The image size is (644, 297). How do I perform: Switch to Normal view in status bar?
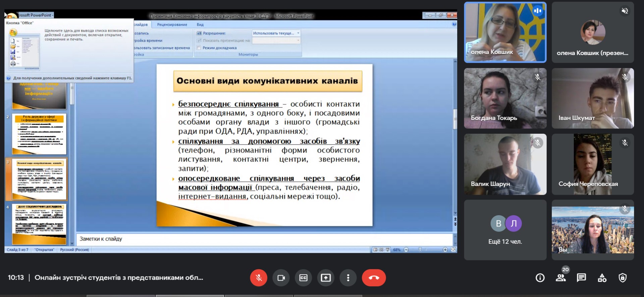(375, 250)
